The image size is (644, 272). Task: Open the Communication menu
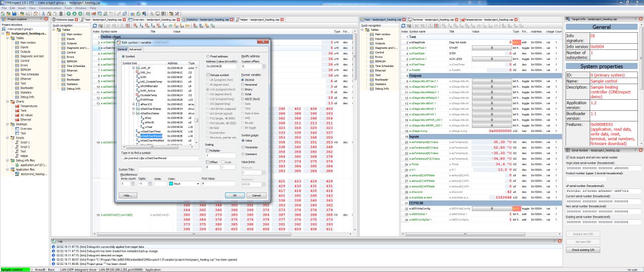pos(50,8)
